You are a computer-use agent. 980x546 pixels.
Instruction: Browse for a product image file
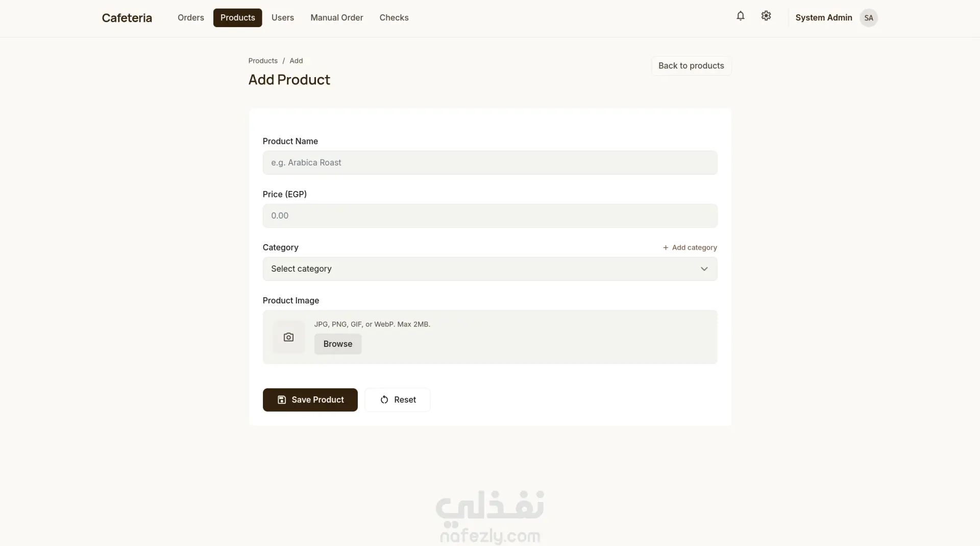point(337,344)
